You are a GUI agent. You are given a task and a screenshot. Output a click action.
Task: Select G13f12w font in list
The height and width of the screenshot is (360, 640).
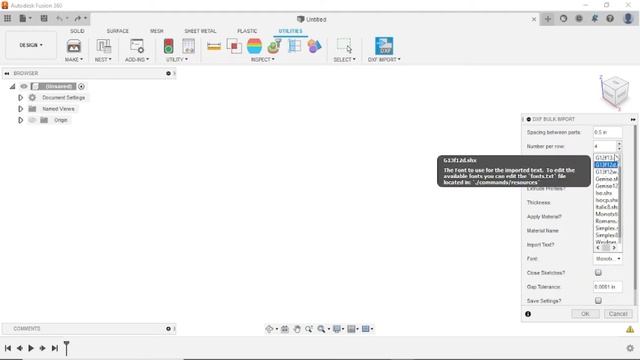(606, 172)
